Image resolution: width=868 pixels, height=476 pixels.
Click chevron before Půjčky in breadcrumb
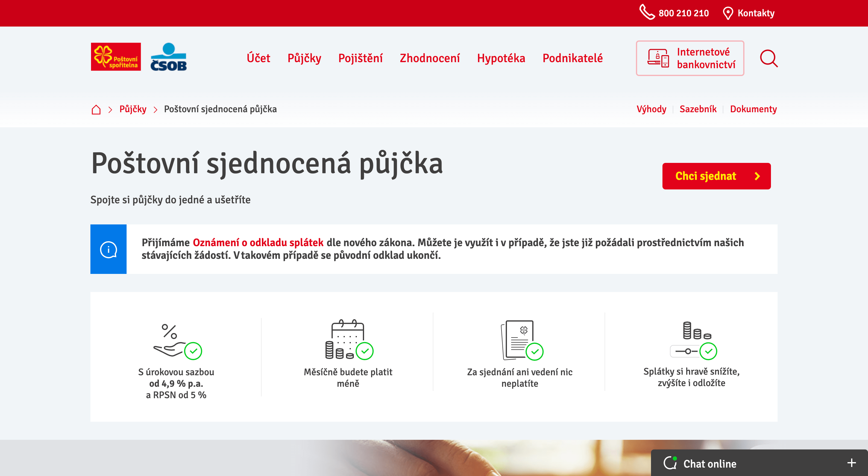pos(110,109)
